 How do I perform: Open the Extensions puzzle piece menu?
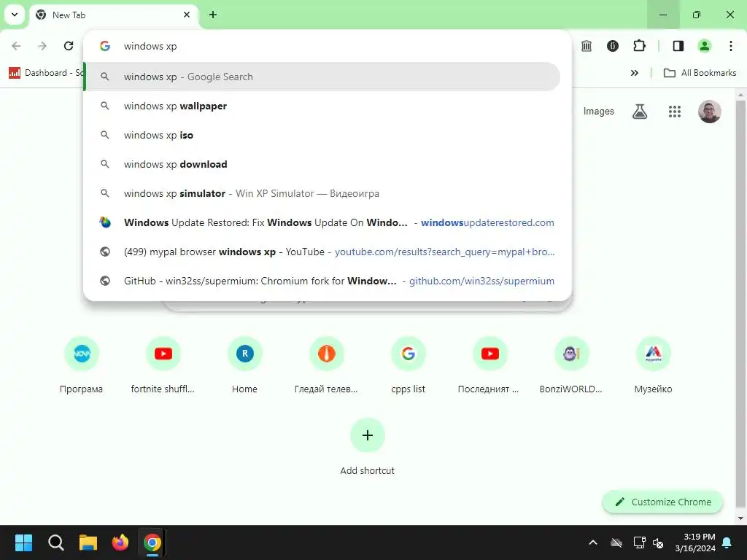click(639, 46)
